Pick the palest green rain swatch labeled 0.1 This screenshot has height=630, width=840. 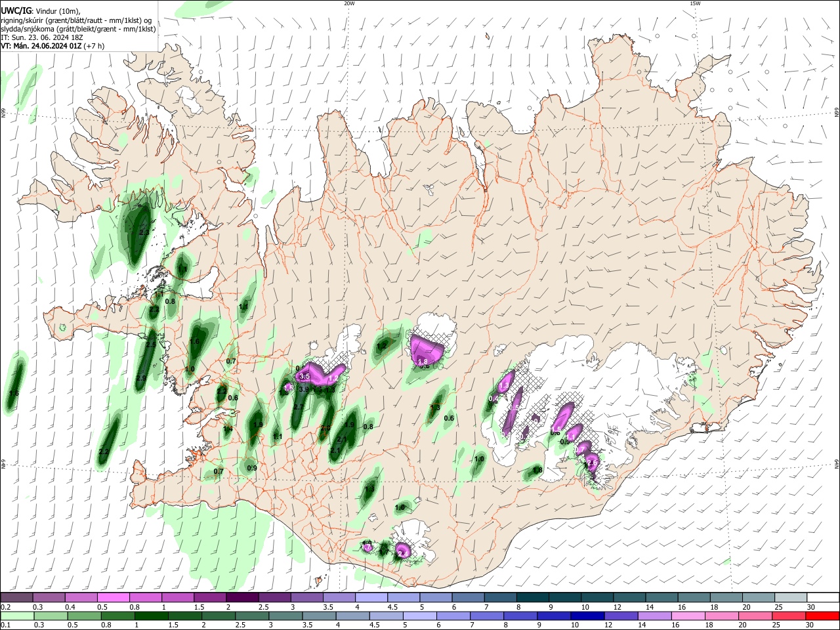coord(16,616)
